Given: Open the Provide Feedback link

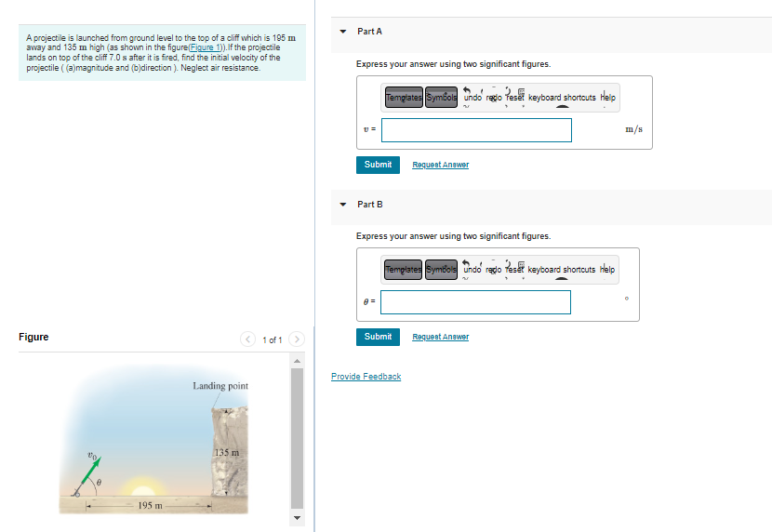Looking at the screenshot, I should 366,377.
